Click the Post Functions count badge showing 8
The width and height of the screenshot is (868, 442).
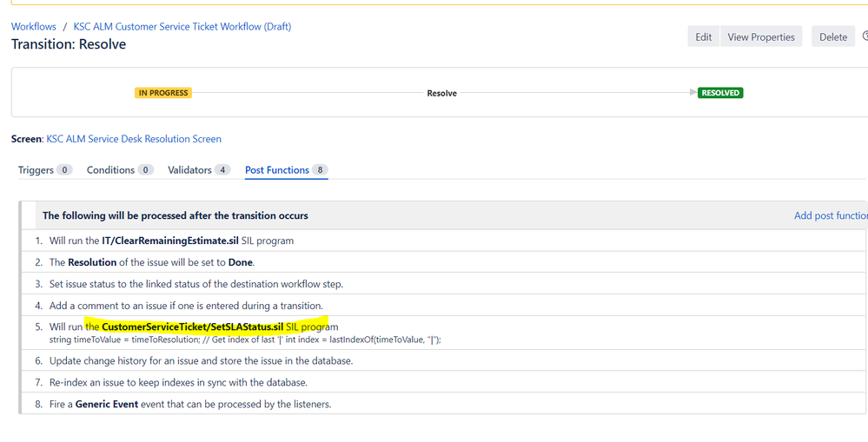point(320,170)
